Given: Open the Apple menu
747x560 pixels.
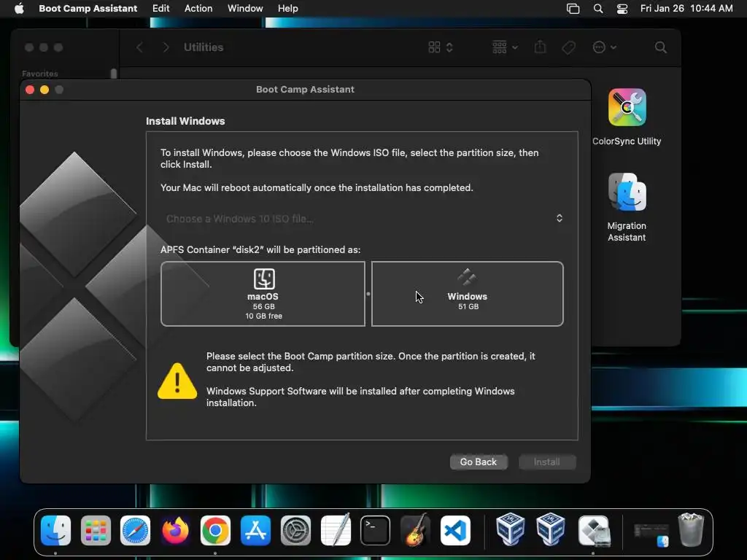Looking at the screenshot, I should (19, 9).
